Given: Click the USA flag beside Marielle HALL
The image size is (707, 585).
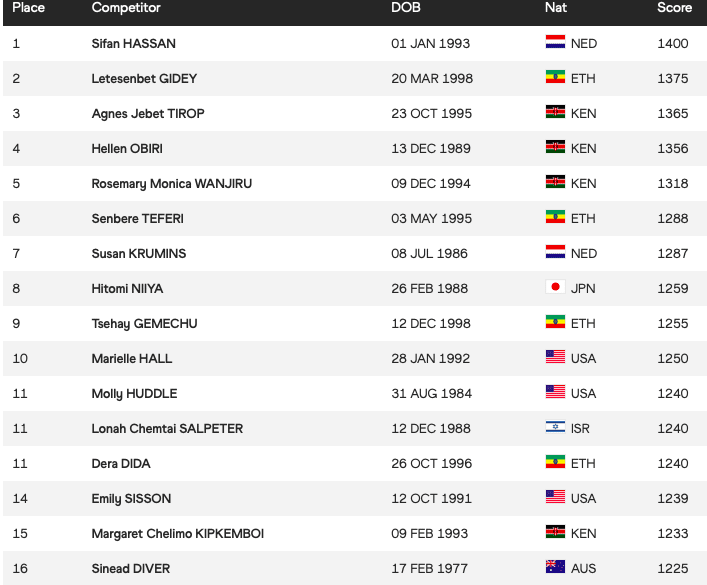Looking at the screenshot, I should 555,358.
